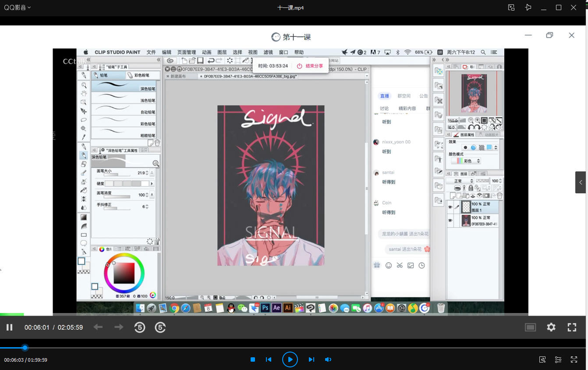Click the 结束分享 end sharing button
The image size is (588, 370).
310,66
